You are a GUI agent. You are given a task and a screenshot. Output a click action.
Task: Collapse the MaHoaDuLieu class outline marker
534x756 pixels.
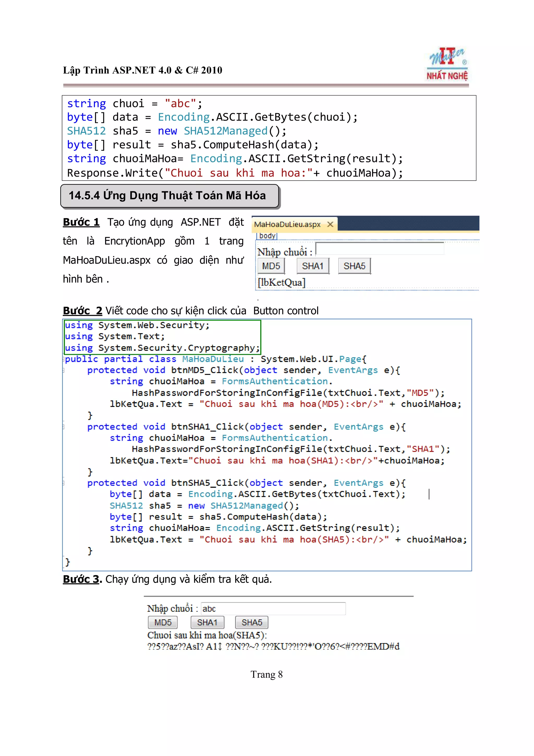pos(64,359)
